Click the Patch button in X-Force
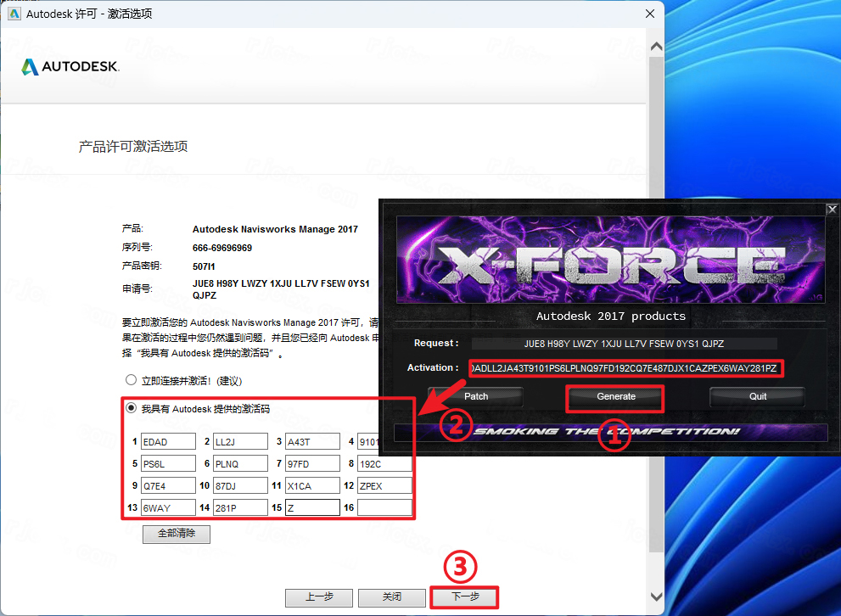This screenshot has width=841, height=616. tap(476, 397)
